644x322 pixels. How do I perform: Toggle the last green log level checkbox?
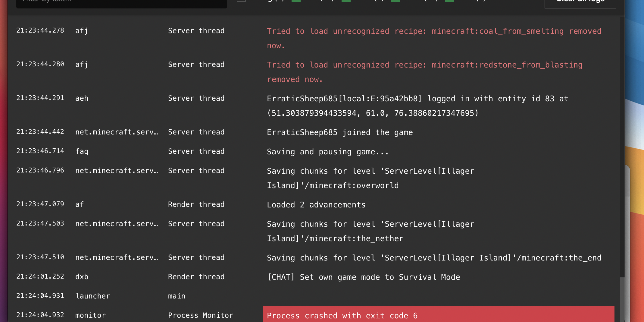click(449, 1)
